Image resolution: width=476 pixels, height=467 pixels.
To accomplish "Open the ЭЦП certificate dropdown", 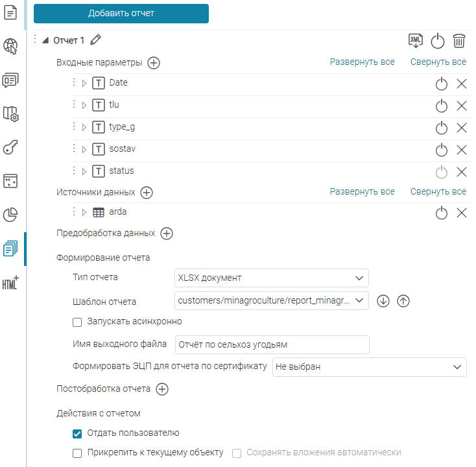I will point(370,366).
